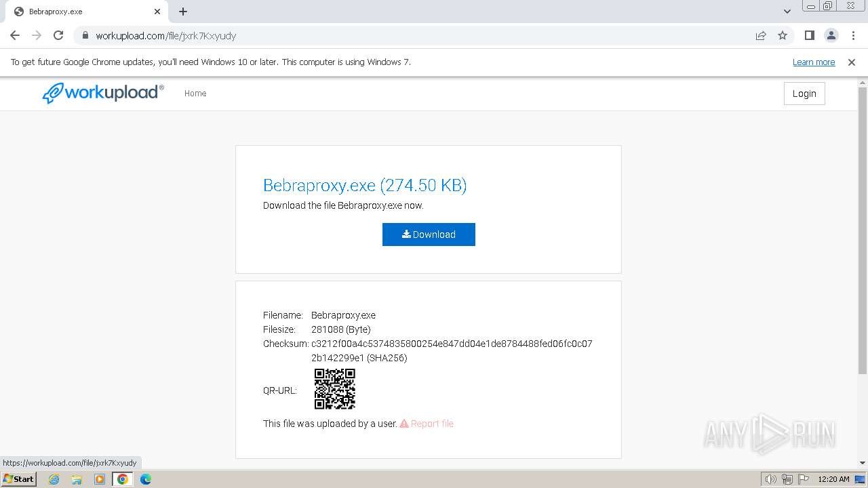Click the SHA256 checksum text
This screenshot has height=488, width=868.
click(x=452, y=351)
